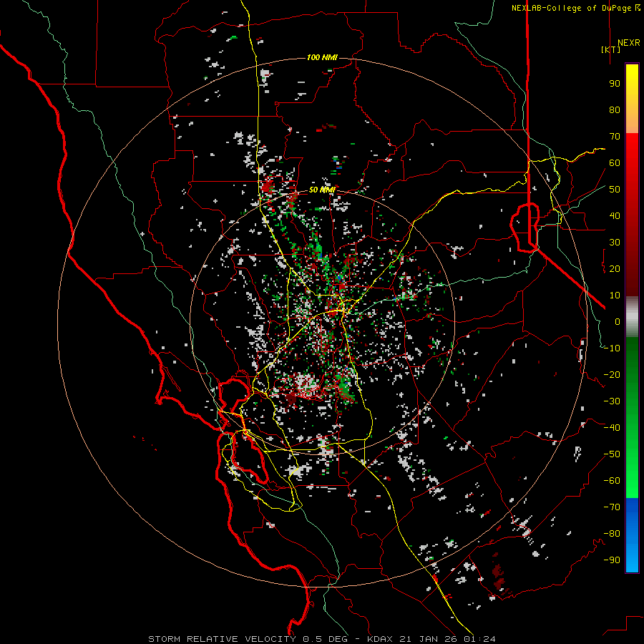644x644 pixels.
Task: Click the positive 90 scale value
Action: (x=615, y=84)
